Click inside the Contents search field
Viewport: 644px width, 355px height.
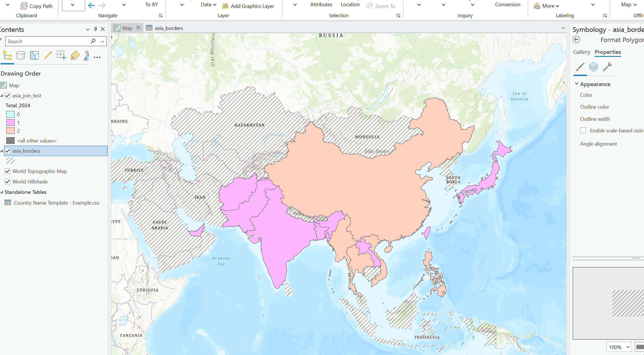pyautogui.click(x=48, y=41)
